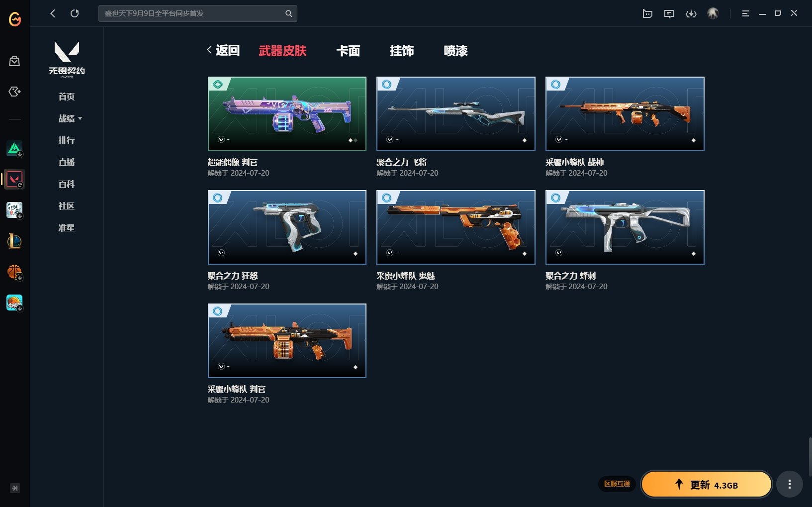The width and height of the screenshot is (812, 507).
Task: Click the 超能偶像 判官 title text
Action: [x=233, y=162]
